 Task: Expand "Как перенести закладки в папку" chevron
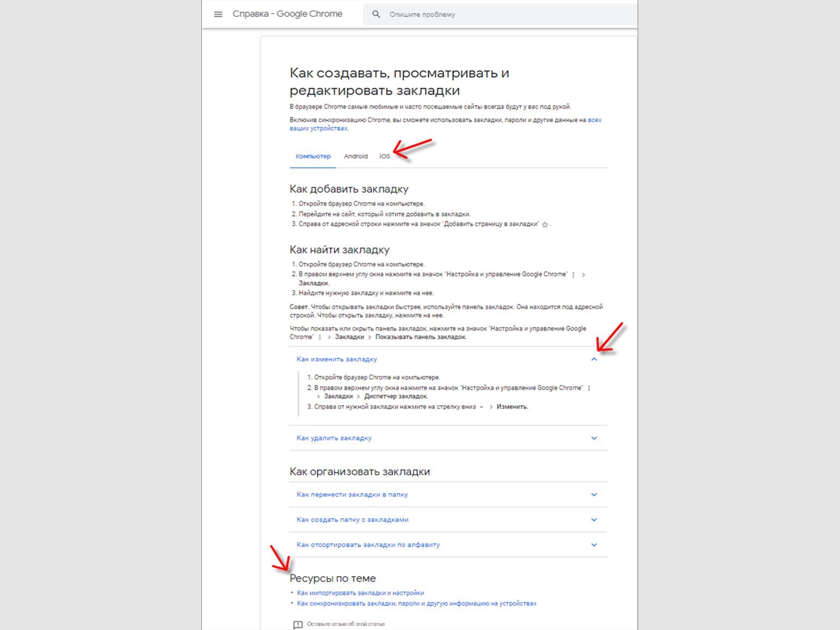click(594, 495)
